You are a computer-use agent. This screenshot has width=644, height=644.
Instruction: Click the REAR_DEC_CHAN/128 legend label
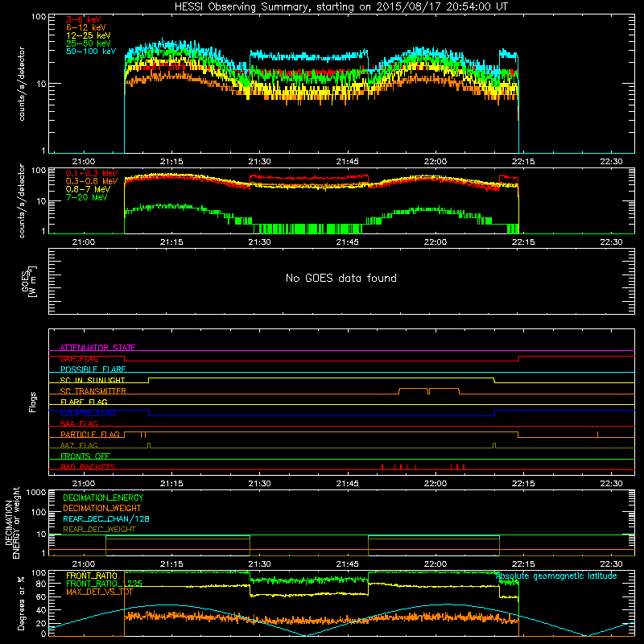[106, 519]
